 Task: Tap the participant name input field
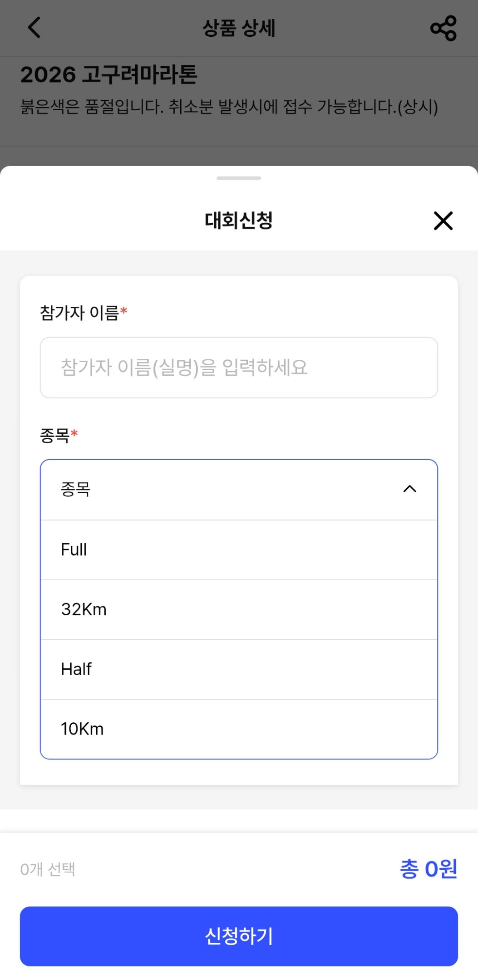click(239, 367)
